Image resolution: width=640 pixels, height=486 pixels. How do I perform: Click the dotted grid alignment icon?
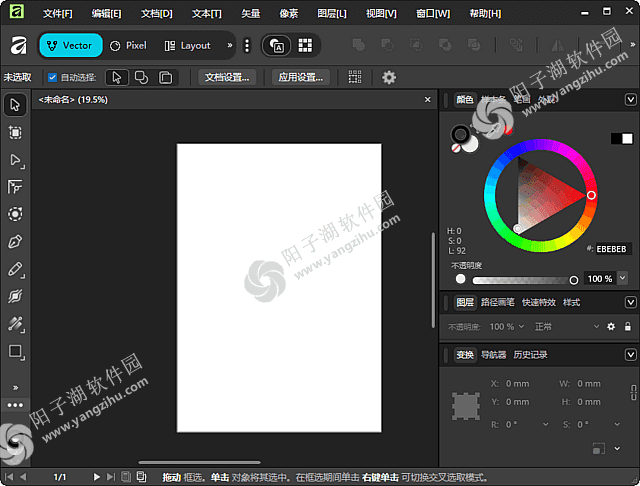pos(355,77)
